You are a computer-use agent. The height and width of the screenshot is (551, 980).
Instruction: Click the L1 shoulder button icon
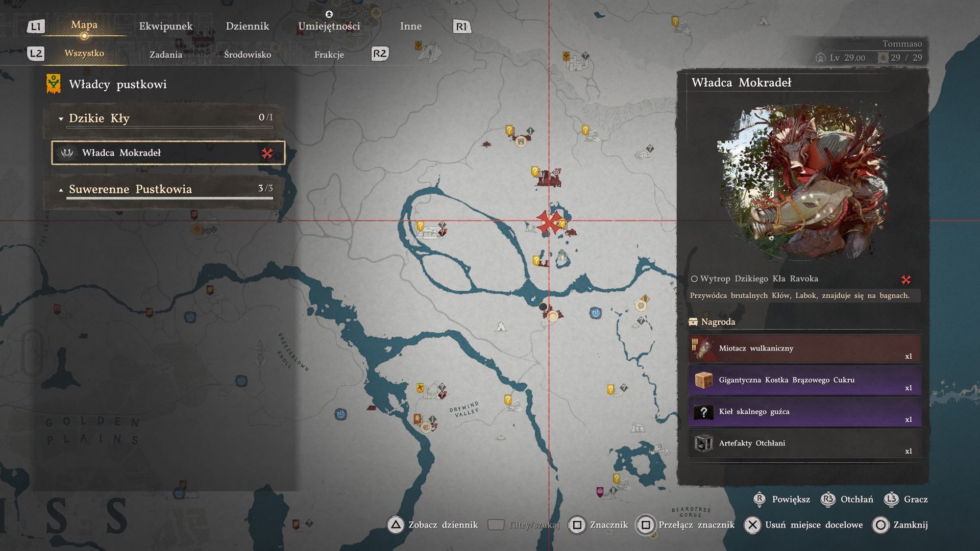tap(36, 27)
